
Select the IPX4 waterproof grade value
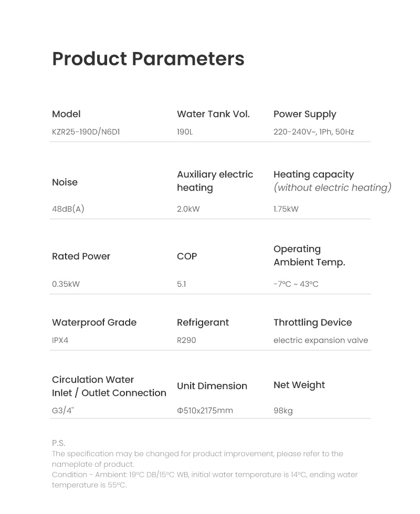click(60, 340)
